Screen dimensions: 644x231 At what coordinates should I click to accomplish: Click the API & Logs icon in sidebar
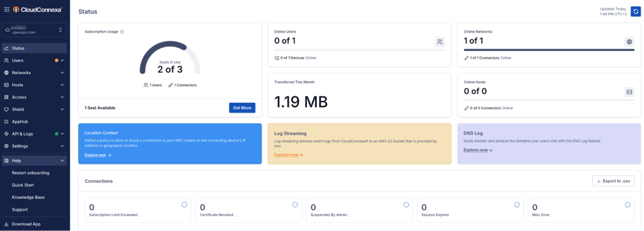coord(6,134)
